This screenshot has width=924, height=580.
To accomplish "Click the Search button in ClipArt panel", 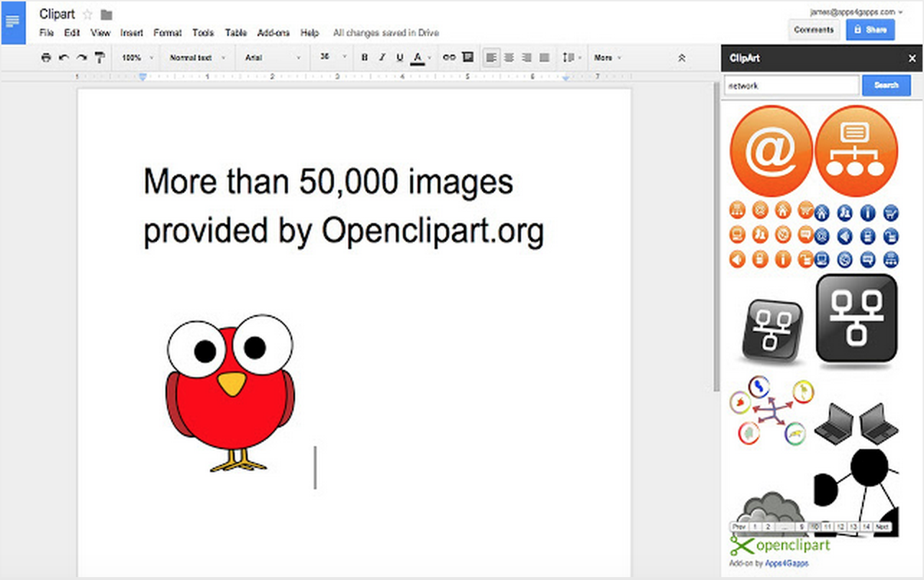I will tap(886, 86).
